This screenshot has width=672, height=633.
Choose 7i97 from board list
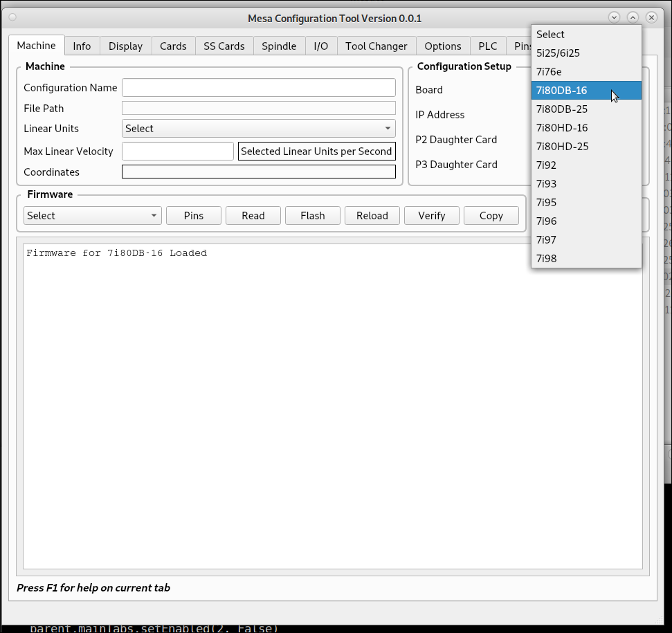586,240
